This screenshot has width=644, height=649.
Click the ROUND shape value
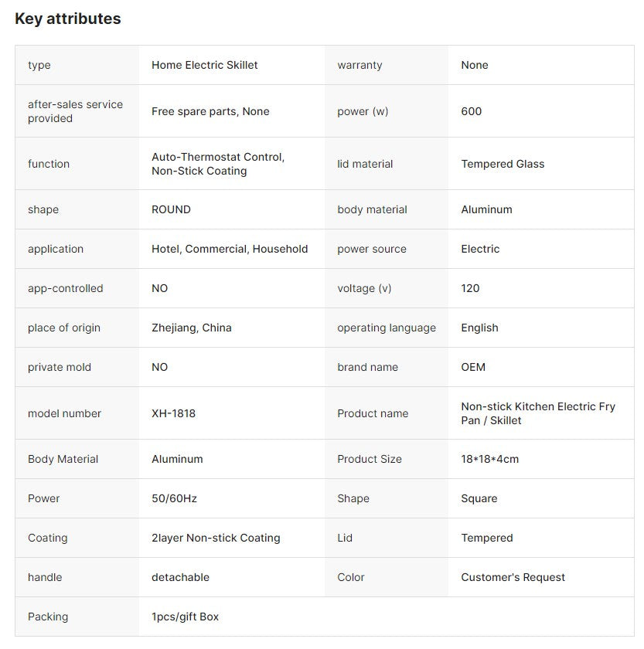tap(171, 209)
